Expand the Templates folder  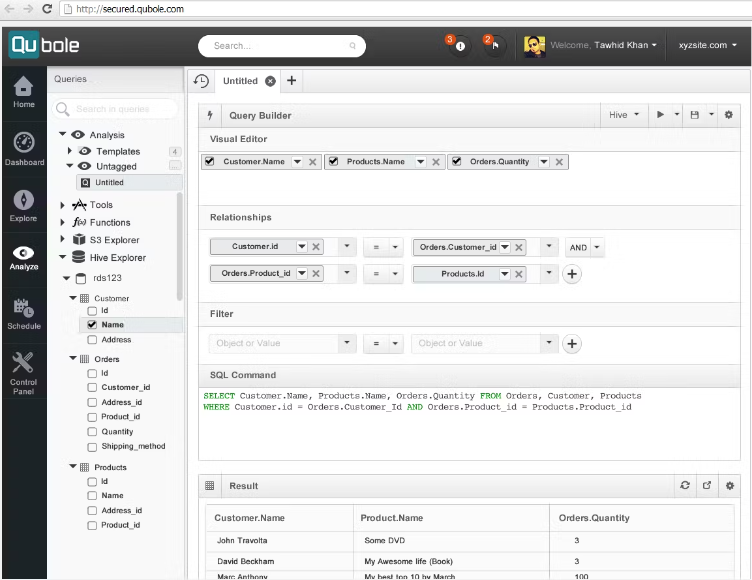click(70, 151)
